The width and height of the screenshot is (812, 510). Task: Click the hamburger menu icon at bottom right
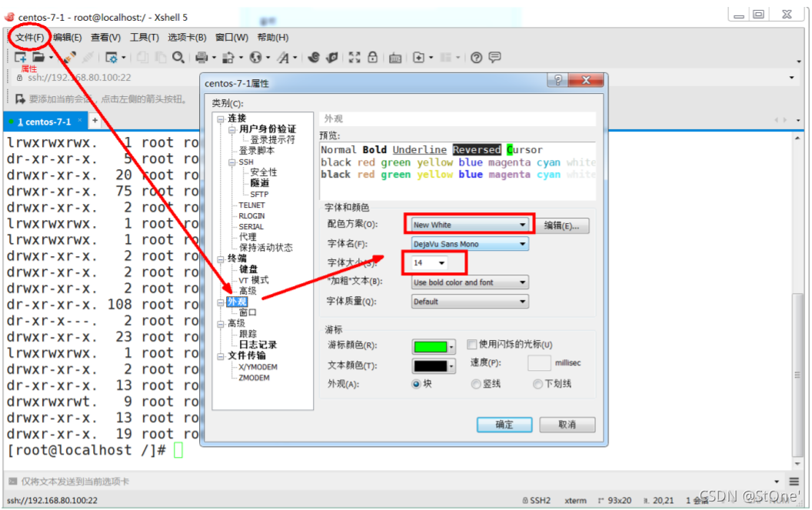(794, 482)
